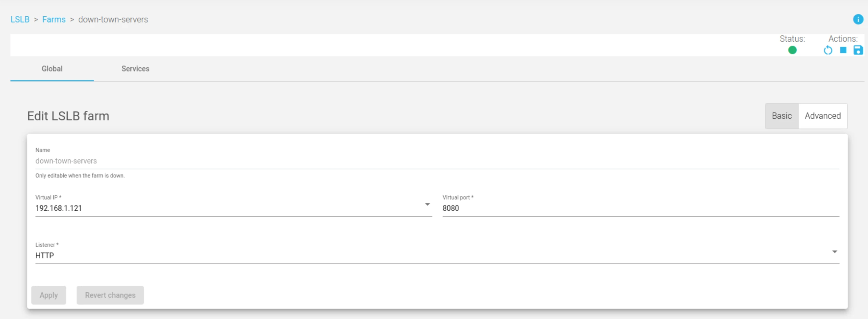The width and height of the screenshot is (868, 319).
Task: Click the save floppy disk icon
Action: tap(858, 50)
